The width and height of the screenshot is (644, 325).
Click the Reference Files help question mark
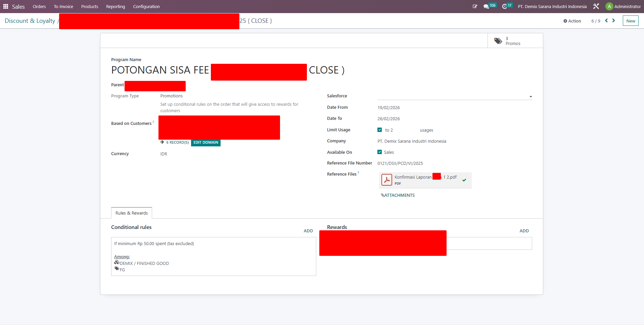coord(358,173)
